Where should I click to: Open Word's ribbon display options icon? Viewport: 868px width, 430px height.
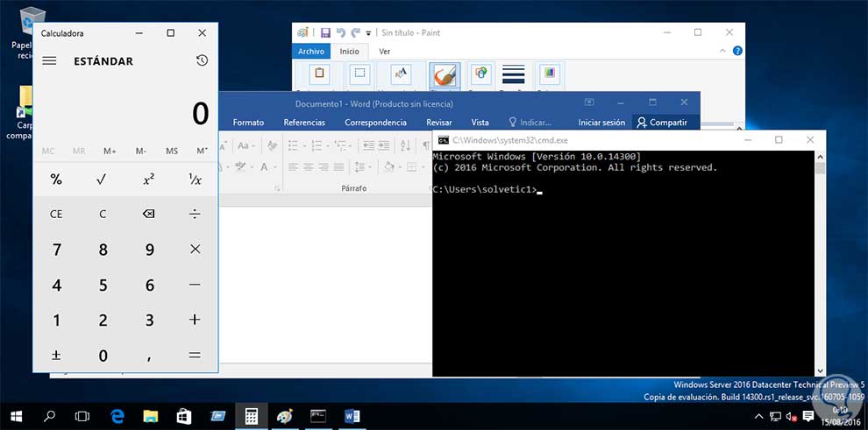[x=589, y=102]
